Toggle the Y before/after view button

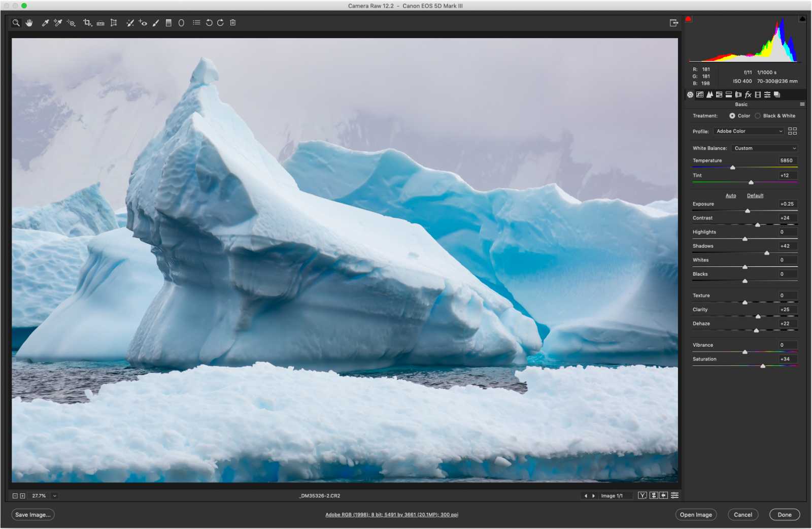[642, 495]
